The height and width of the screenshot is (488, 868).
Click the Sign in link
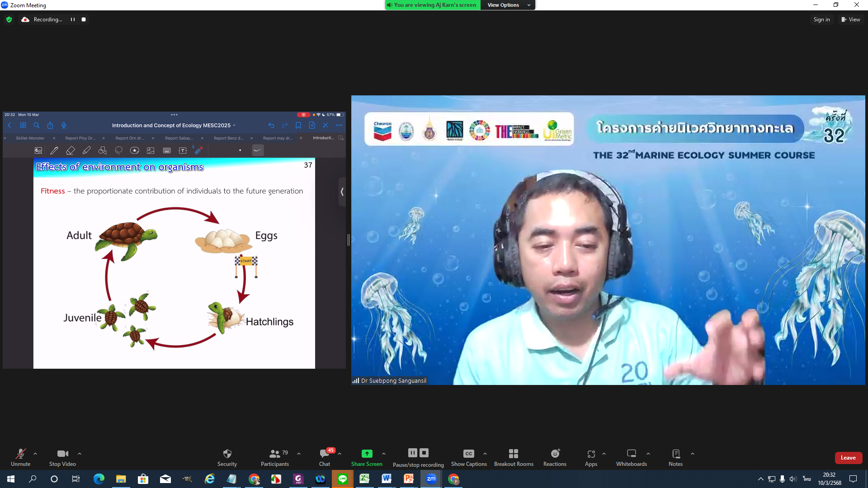[821, 19]
